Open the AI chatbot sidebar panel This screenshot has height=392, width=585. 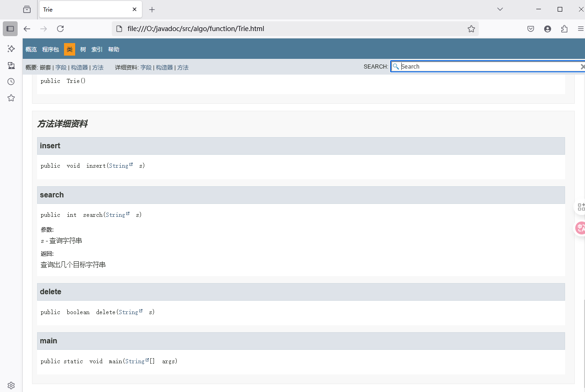click(x=11, y=49)
